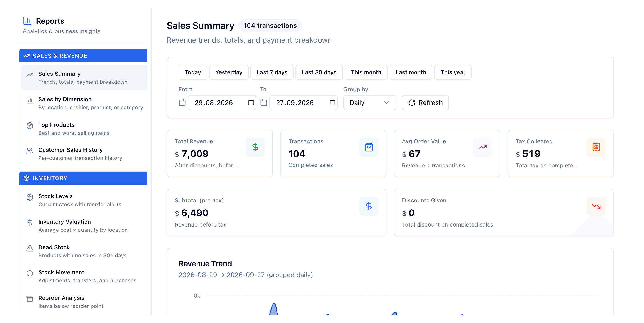The height and width of the screenshot is (323, 644).
Task: Click the 104 transactions badge
Action: (270, 26)
